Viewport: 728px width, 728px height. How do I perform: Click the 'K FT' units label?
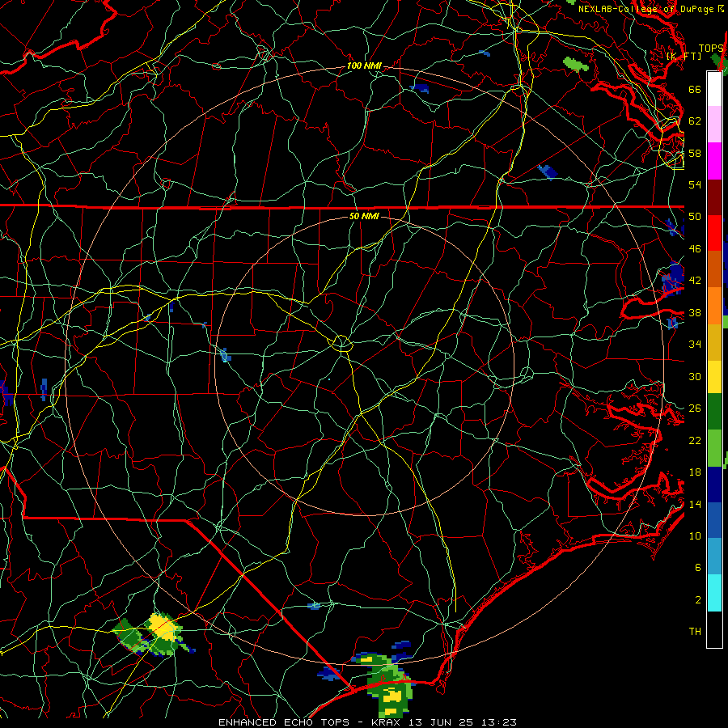(684, 56)
